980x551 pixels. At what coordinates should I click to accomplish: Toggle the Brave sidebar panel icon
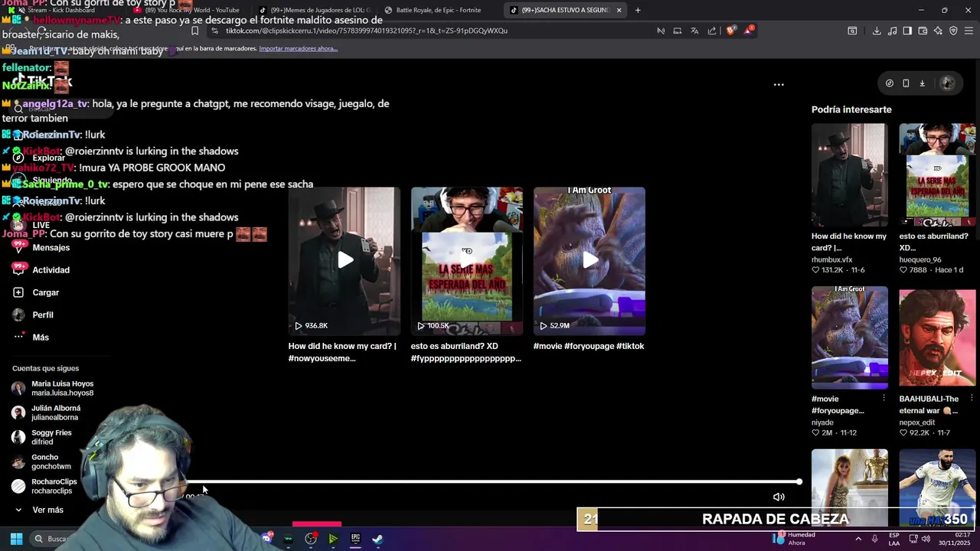point(907,31)
